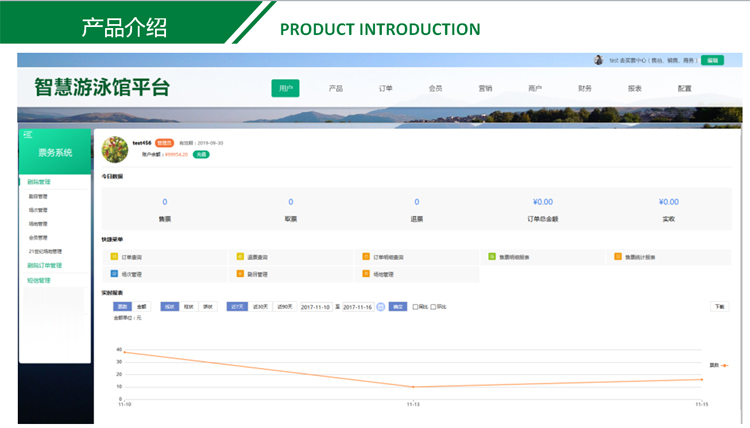Open 剧目管理 in the sidebar
This screenshot has width=750, height=428.
(x=38, y=197)
